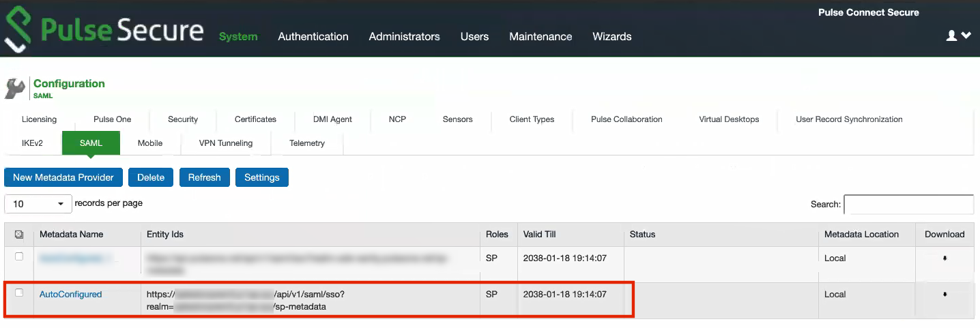Switch to the Telemetry tab
980x328 pixels.
[x=307, y=143]
